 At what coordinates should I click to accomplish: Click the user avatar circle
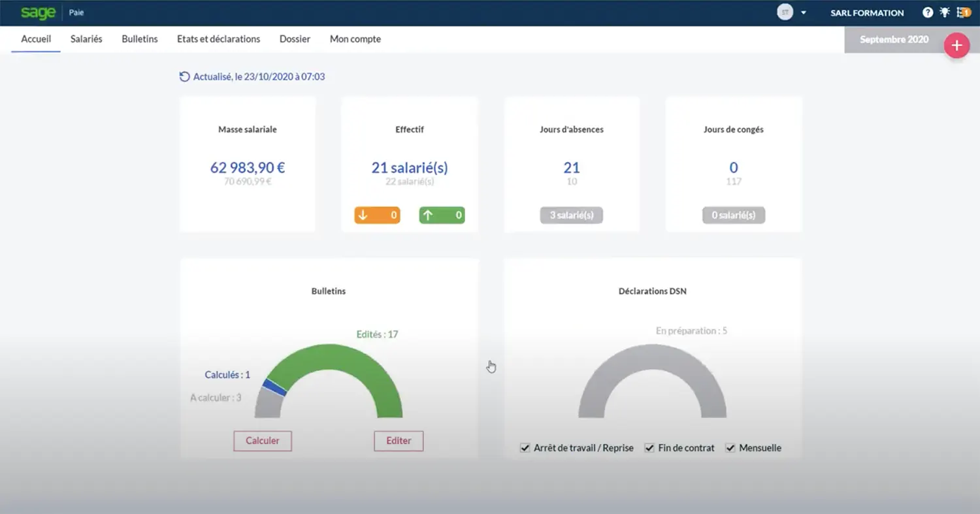pos(785,12)
